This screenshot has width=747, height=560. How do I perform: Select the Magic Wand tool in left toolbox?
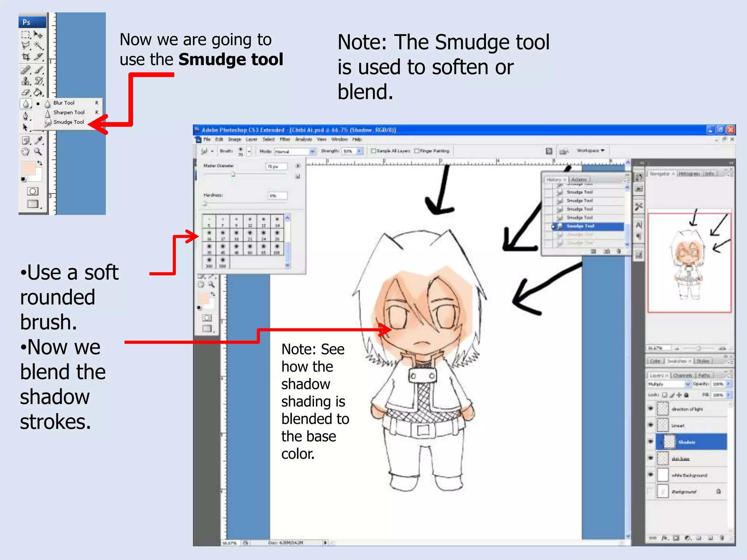coord(38,46)
